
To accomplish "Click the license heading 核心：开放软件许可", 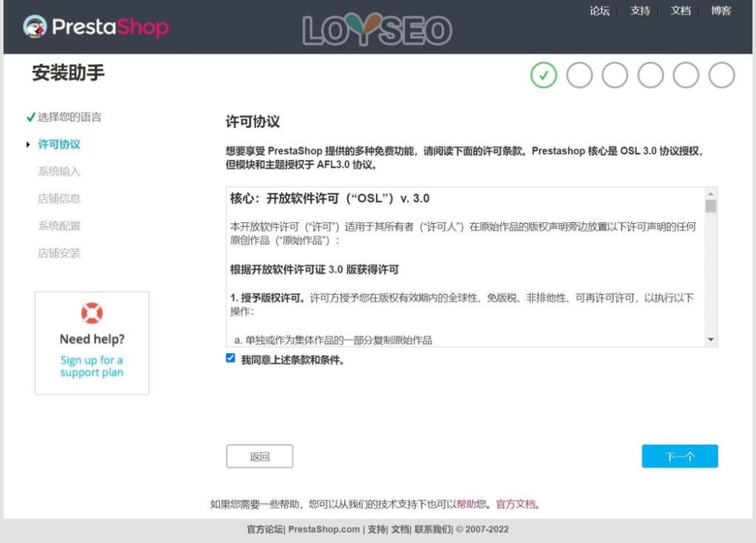I will click(x=330, y=199).
